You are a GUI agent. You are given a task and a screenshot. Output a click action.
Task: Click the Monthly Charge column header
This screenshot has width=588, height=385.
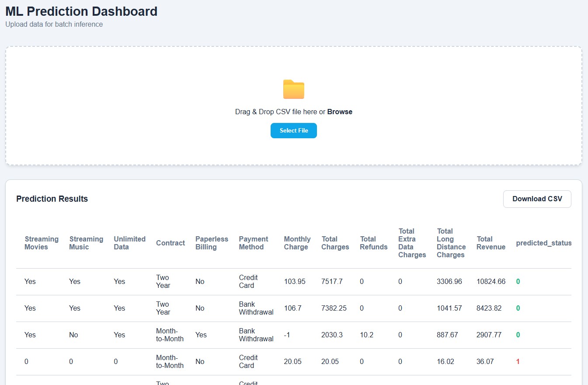[297, 243]
